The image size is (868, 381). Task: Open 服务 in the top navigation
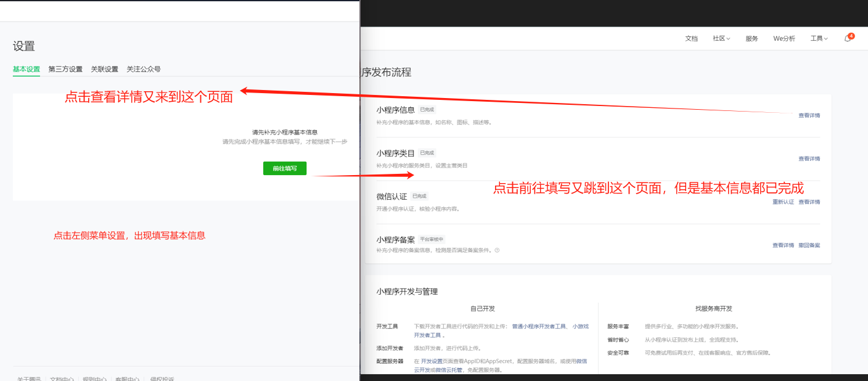(751, 38)
